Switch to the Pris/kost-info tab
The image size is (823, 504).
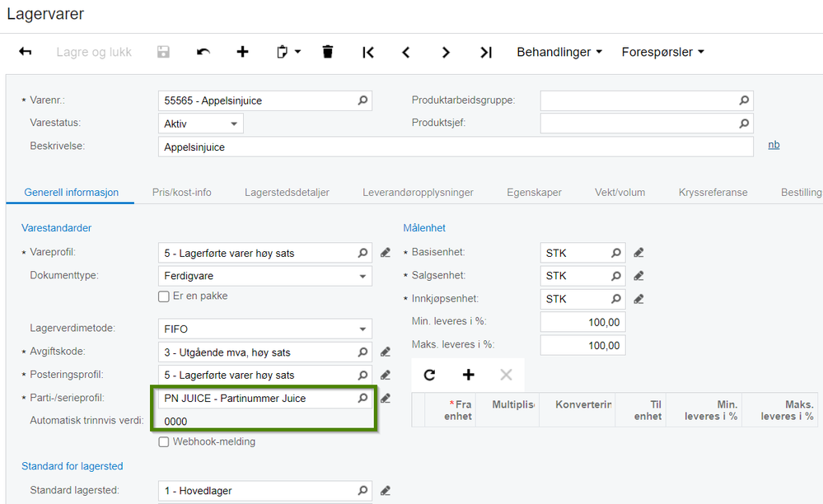tap(181, 193)
